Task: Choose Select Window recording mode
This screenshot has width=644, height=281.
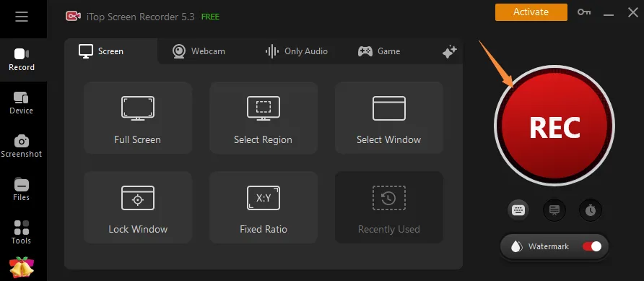Action: point(389,118)
